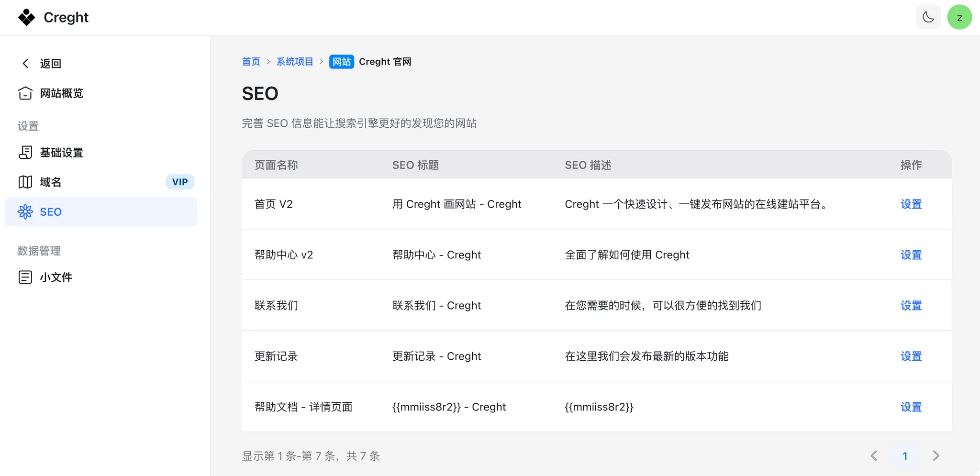The width and height of the screenshot is (980, 476).
Task: Follow the 系统项目 breadcrumb link
Action: [x=295, y=62]
